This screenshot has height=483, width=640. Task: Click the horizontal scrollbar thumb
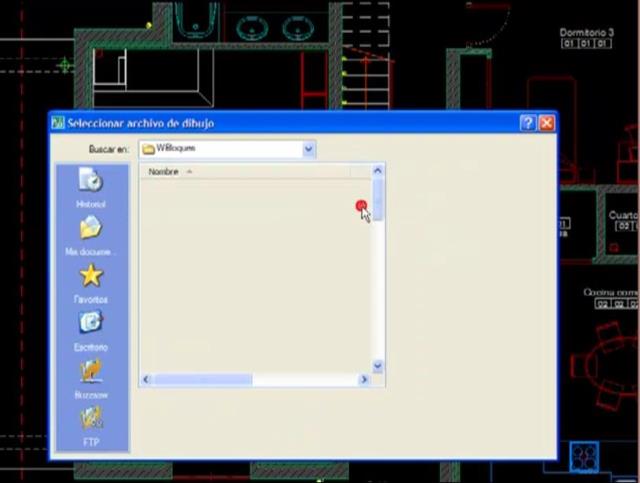(202, 380)
